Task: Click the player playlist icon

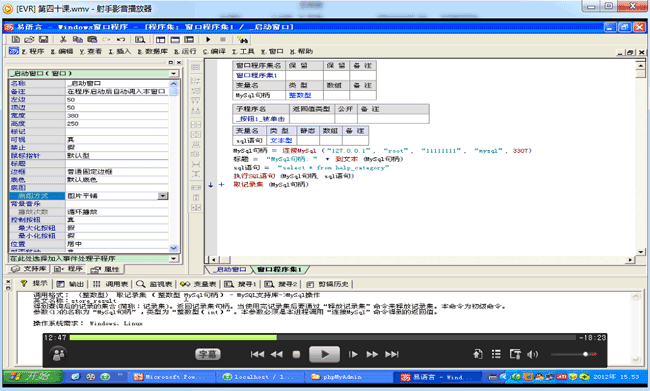Action: tap(496, 354)
